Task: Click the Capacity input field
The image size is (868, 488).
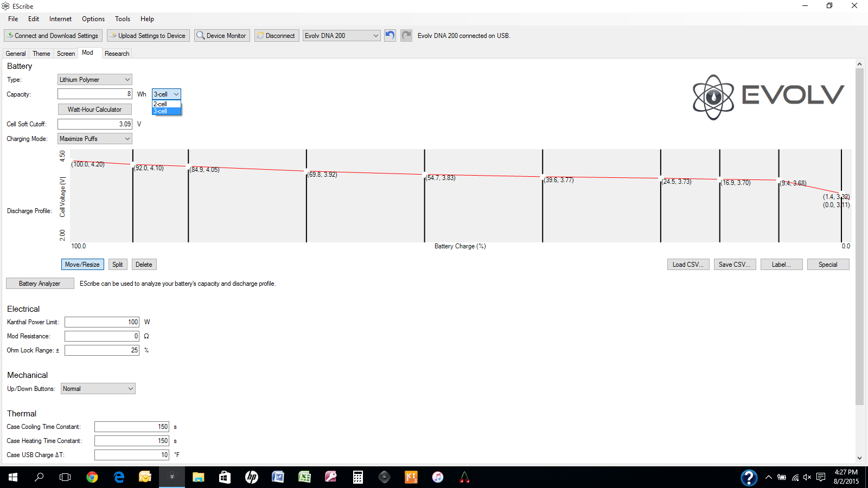Action: click(95, 94)
